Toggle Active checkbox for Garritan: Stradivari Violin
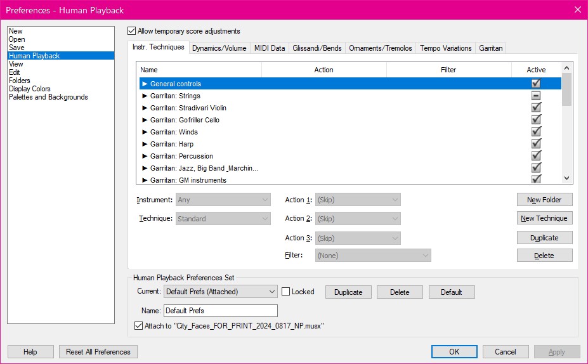The width and height of the screenshot is (588, 364). point(536,108)
